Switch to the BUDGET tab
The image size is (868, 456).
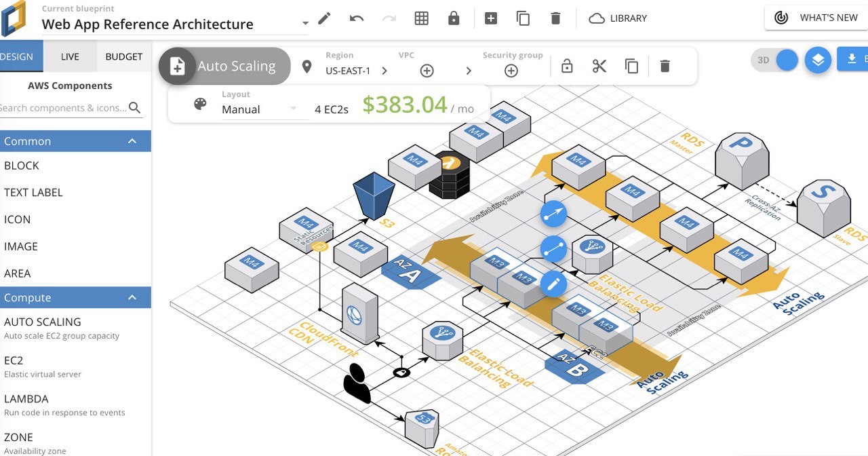point(124,56)
